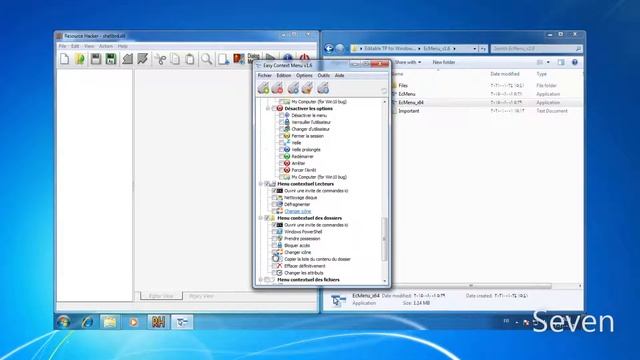The image size is (640, 360).
Task: Click mouse icon with green plus
Action: (264, 87)
